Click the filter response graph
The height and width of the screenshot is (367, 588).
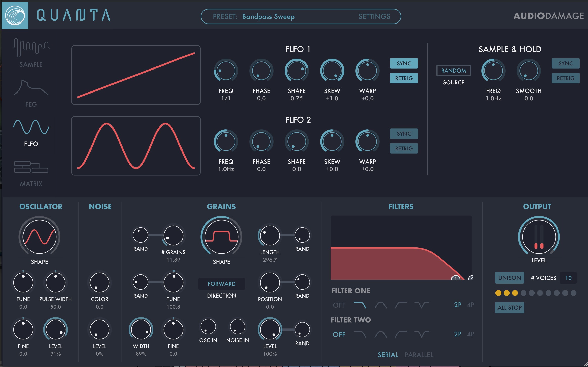401,247
